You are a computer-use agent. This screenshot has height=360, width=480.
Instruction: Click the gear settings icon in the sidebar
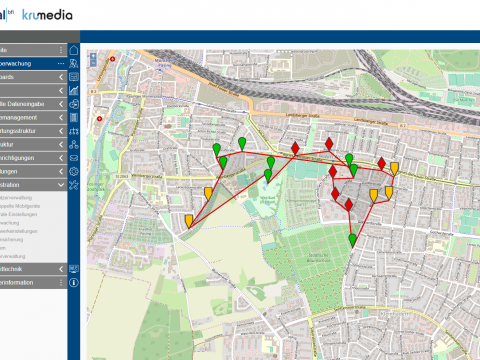[x=74, y=171]
